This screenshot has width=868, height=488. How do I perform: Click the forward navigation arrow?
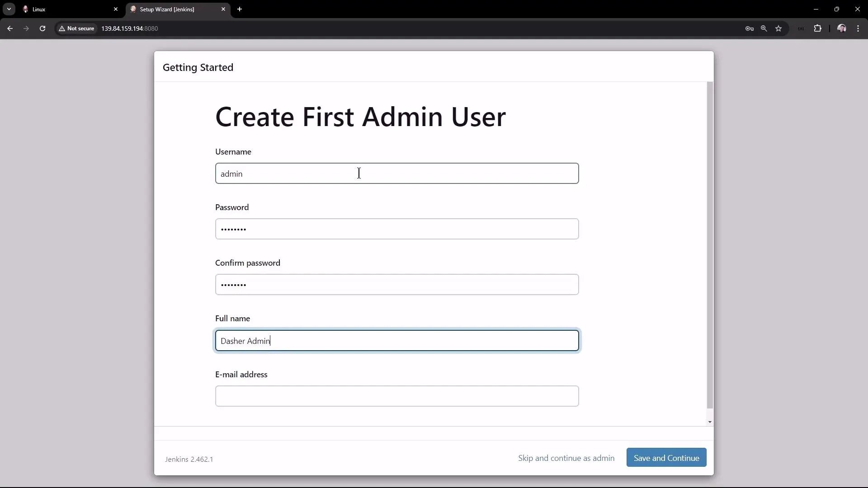26,28
